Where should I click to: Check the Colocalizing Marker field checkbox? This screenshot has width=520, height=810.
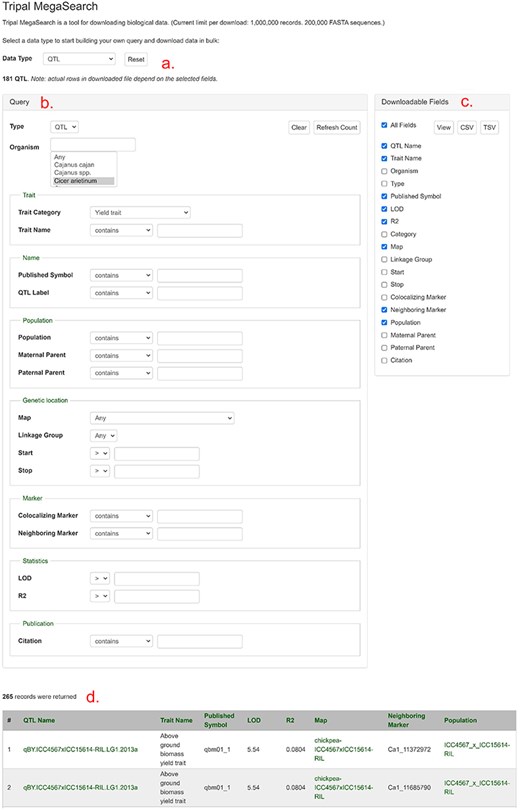click(x=384, y=297)
